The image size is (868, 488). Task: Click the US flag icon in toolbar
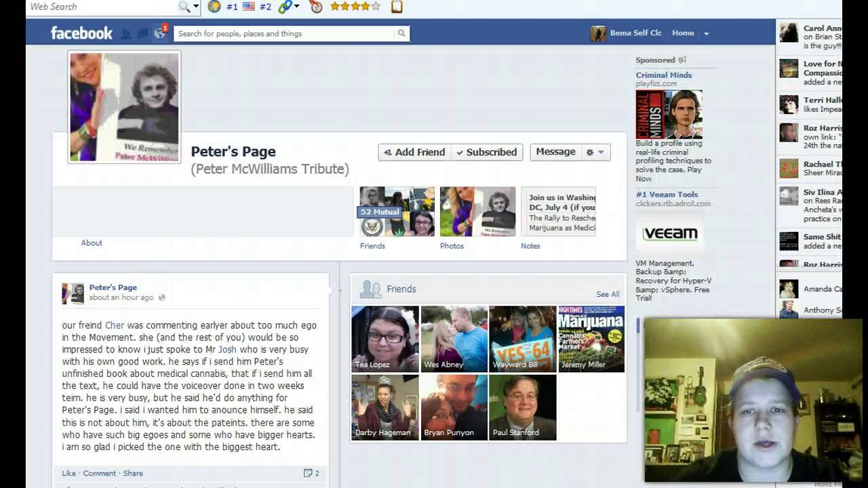coord(249,7)
